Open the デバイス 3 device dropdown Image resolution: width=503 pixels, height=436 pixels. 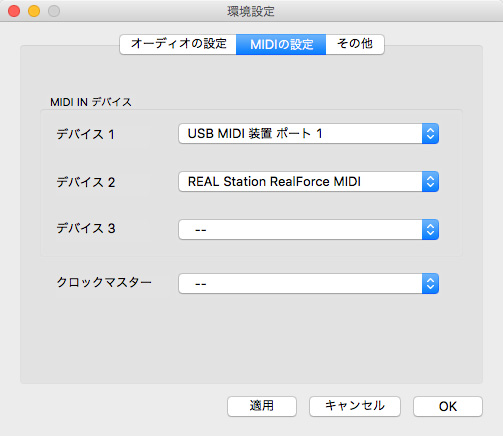click(308, 229)
